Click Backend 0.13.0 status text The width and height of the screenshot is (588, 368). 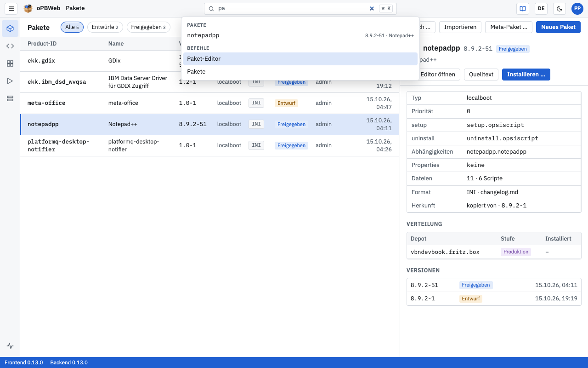click(69, 362)
